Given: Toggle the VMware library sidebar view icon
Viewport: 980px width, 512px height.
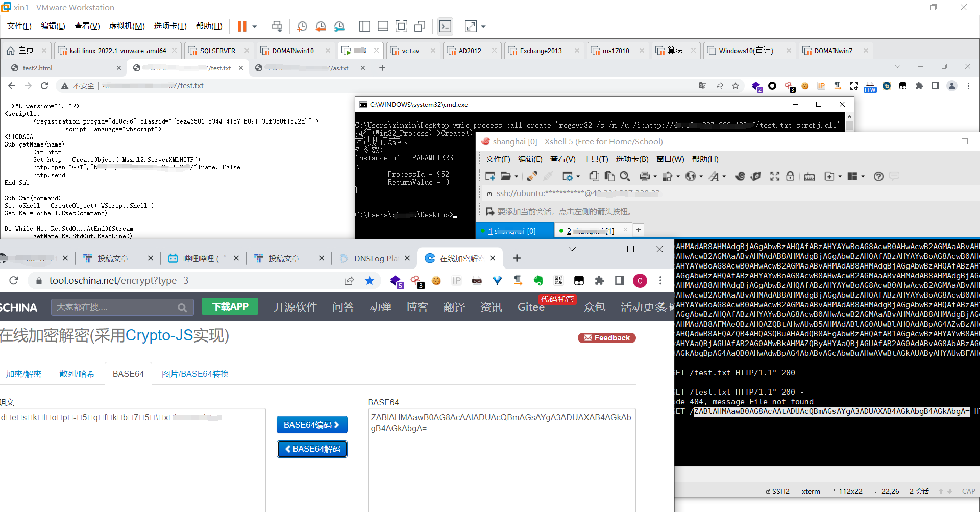Looking at the screenshot, I should coord(364,26).
